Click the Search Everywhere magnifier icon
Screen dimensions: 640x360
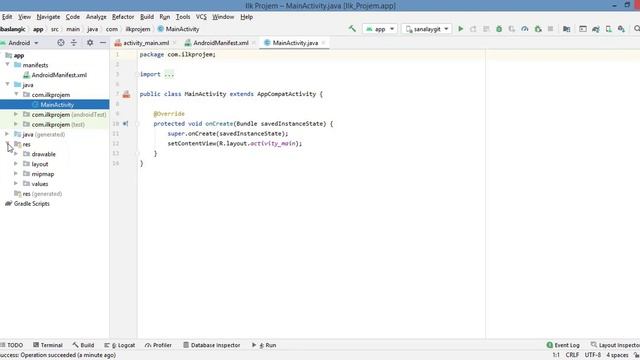click(636, 29)
